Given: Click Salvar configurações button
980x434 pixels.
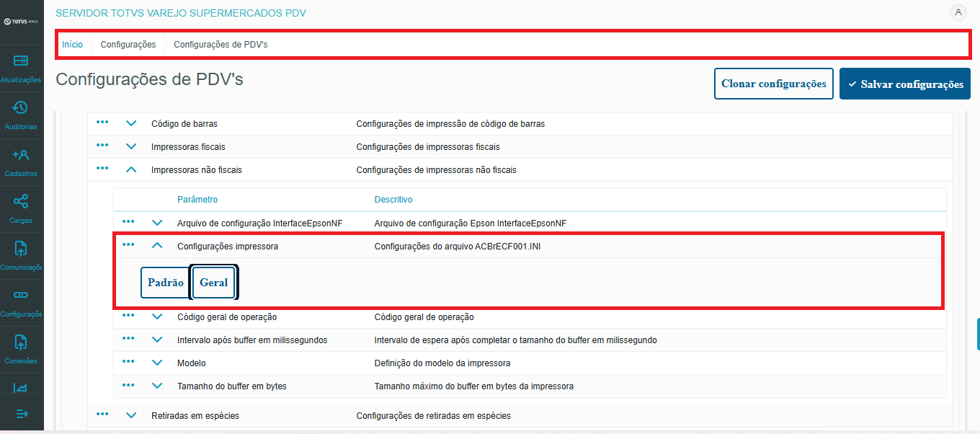Looking at the screenshot, I should (x=905, y=84).
